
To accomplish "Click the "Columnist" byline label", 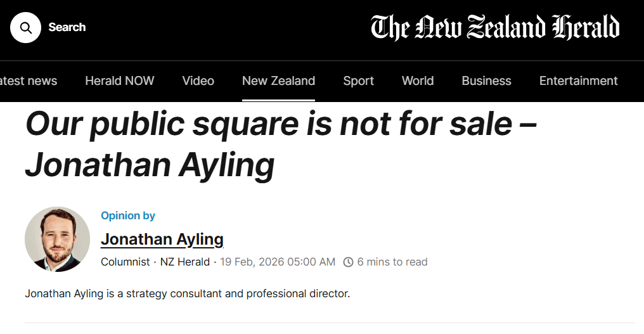I will [126, 262].
